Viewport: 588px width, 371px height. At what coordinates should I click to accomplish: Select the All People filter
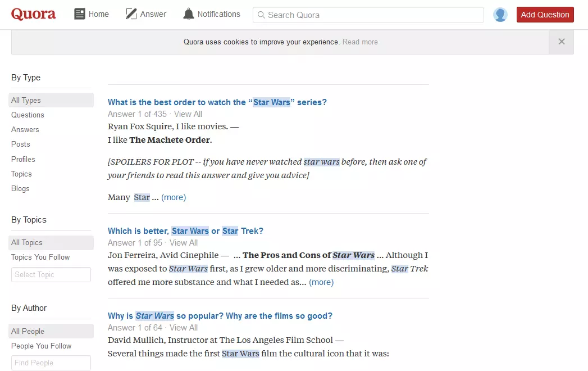tap(51, 331)
